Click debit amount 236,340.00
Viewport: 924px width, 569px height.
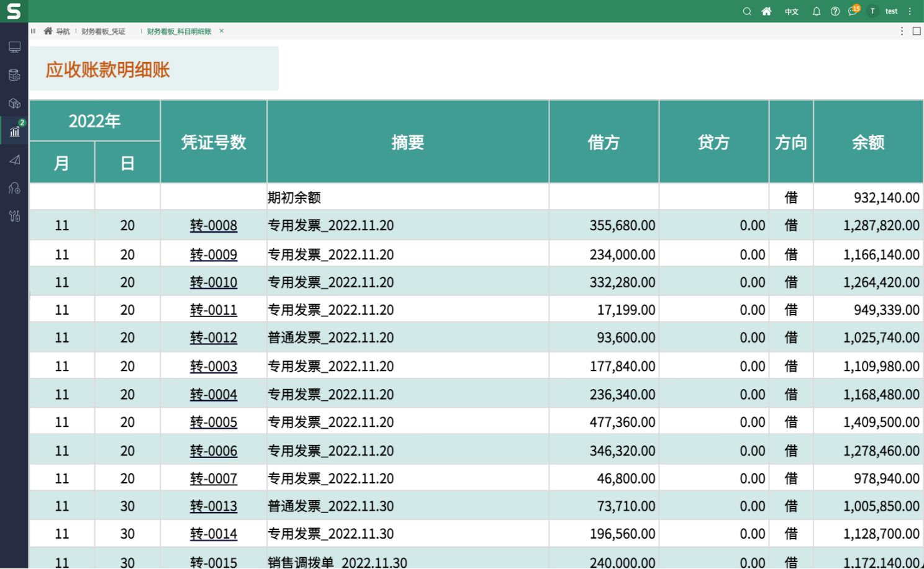point(622,395)
